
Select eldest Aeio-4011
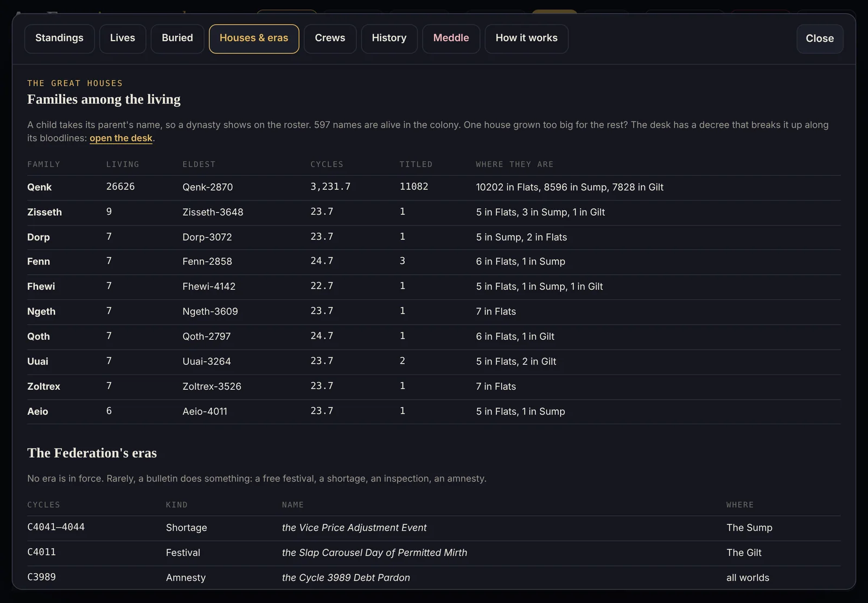[x=205, y=411]
